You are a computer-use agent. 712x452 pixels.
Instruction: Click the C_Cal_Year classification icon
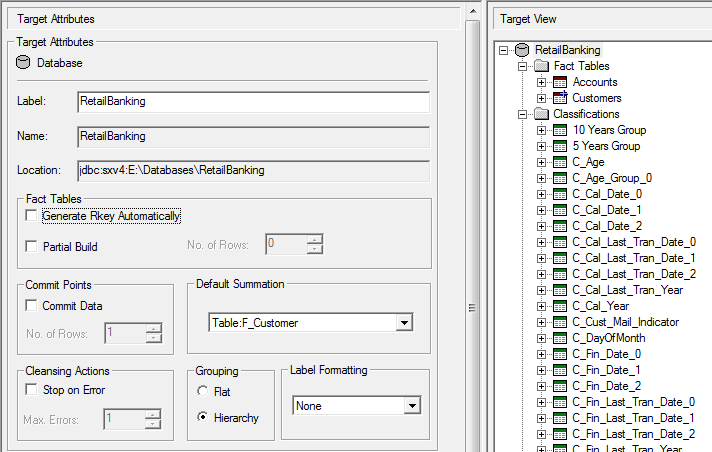click(x=560, y=306)
